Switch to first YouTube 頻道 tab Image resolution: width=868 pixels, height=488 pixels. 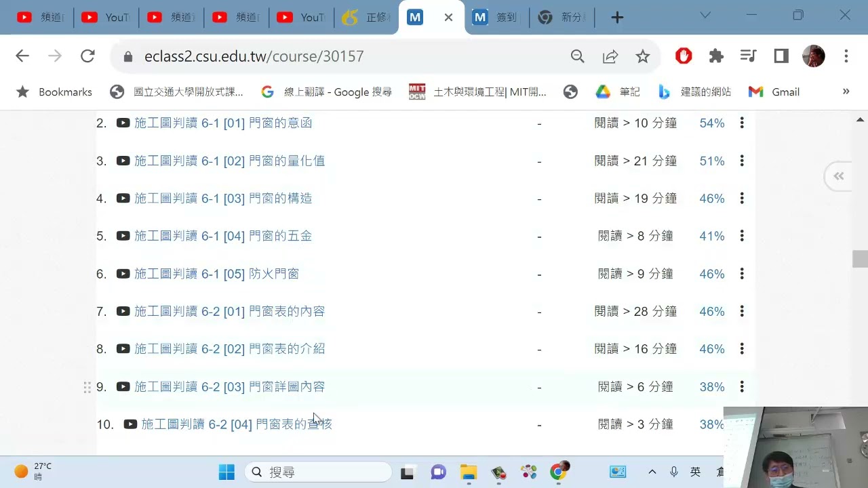click(x=40, y=18)
